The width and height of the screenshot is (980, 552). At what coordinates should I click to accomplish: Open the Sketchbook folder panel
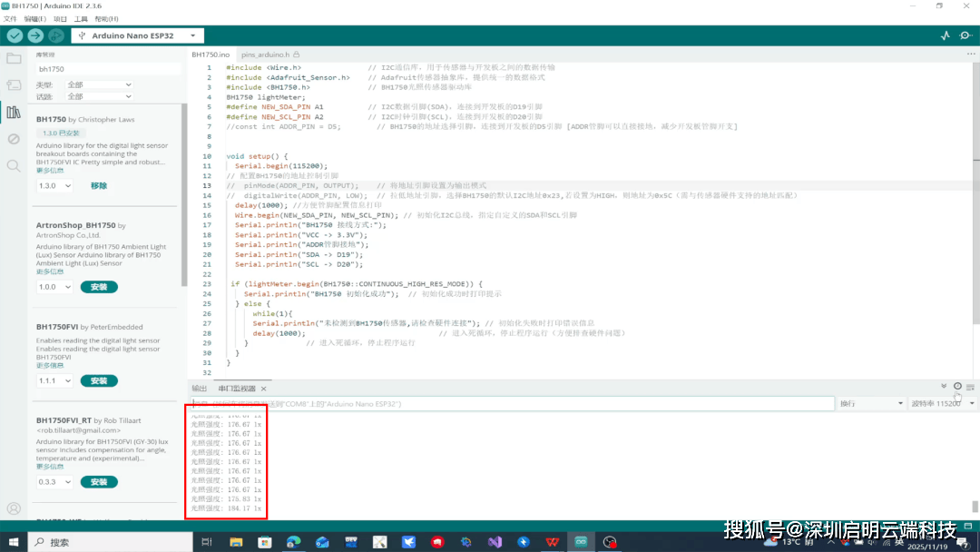pos(14,59)
